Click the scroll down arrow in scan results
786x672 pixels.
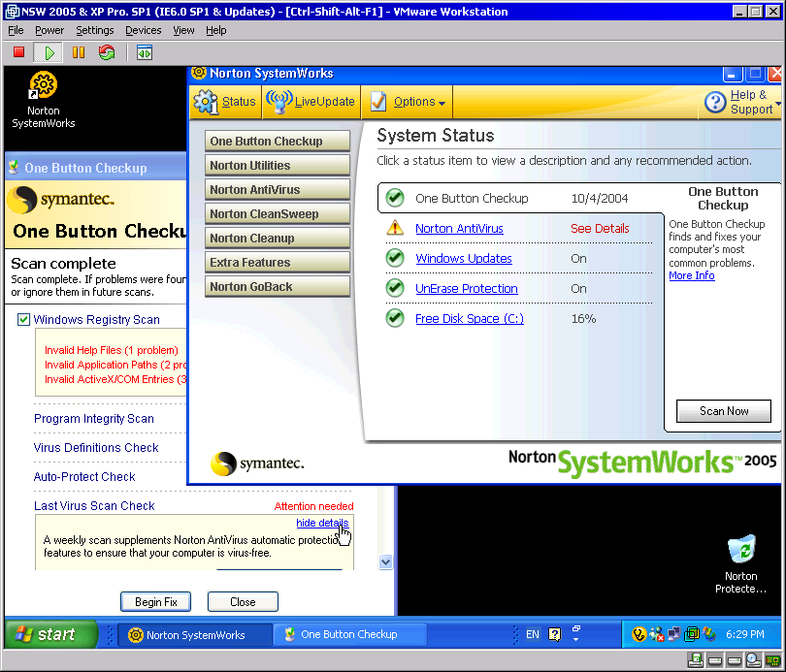pos(385,561)
